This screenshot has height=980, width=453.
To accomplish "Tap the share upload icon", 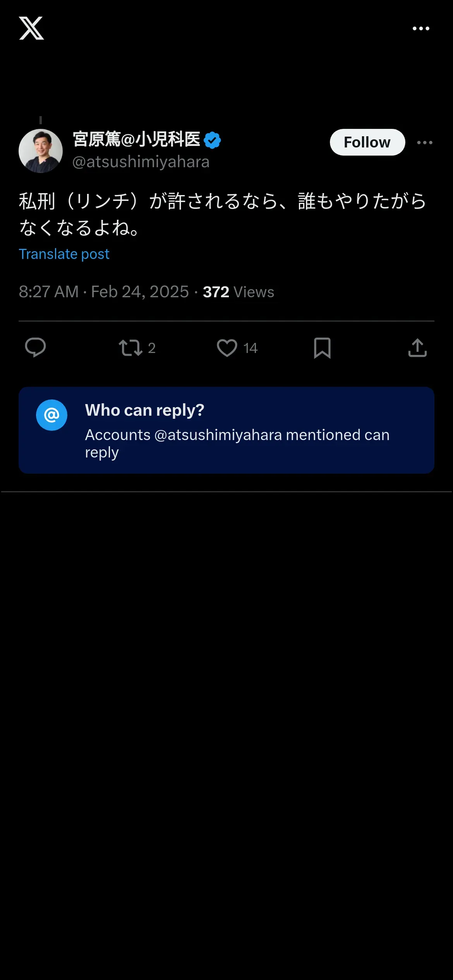I will [x=417, y=348].
